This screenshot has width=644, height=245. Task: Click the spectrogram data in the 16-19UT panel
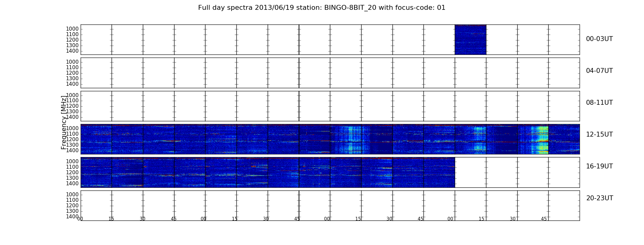click(x=268, y=172)
